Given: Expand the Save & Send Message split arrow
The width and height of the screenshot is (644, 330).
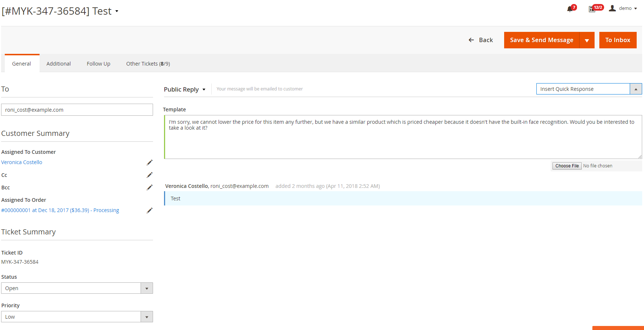Looking at the screenshot, I should coord(587,40).
